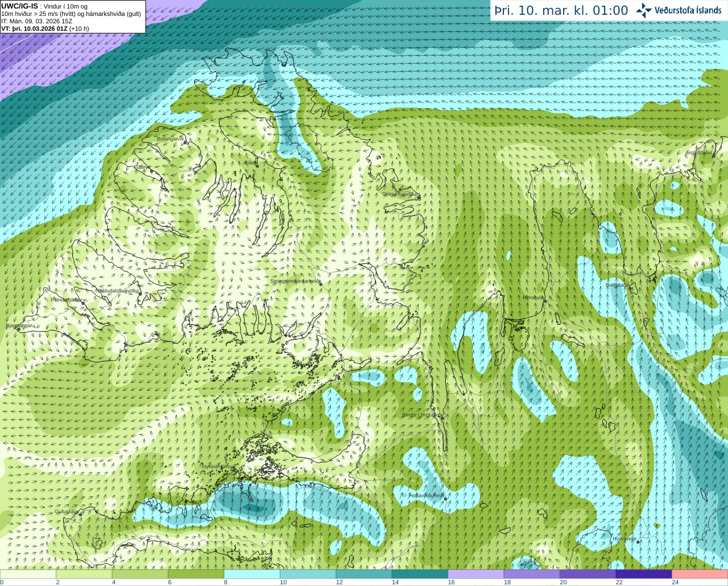Select the Æðey station label

[x=250, y=163]
